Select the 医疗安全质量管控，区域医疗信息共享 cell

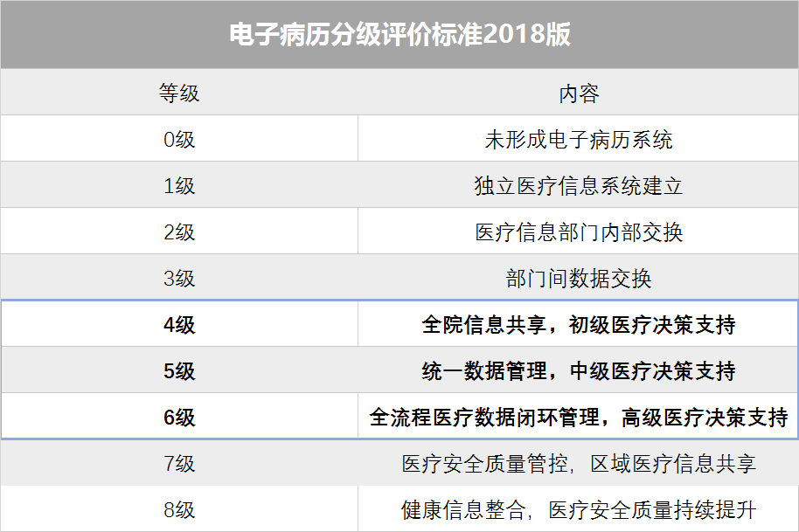[579, 464]
